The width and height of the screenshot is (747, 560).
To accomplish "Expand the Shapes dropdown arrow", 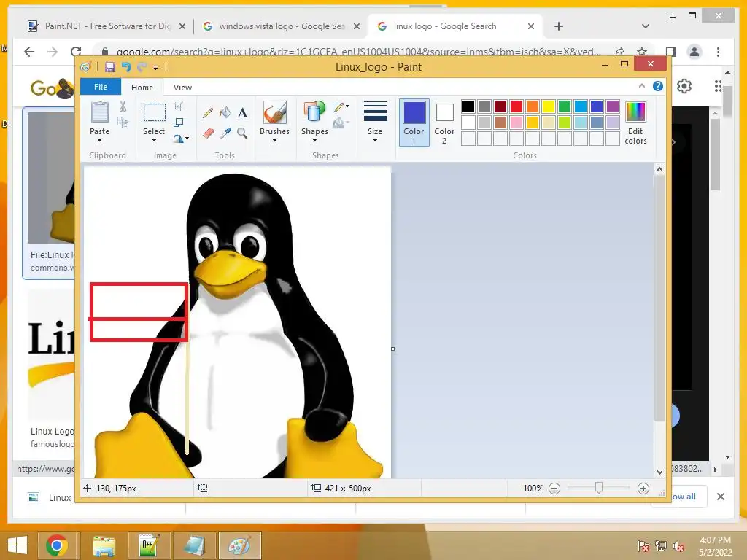I will coord(314,140).
